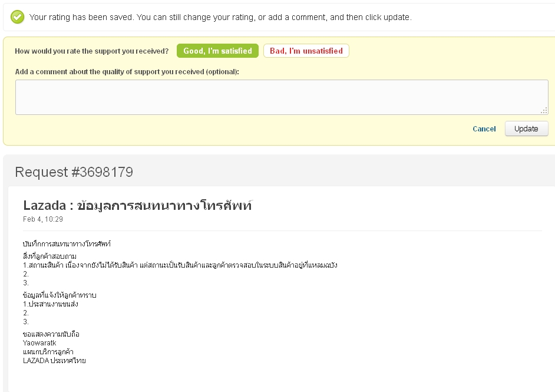Click the Feb 4, 10:29 timestamp
The height and width of the screenshot is (392, 555).
pos(43,219)
